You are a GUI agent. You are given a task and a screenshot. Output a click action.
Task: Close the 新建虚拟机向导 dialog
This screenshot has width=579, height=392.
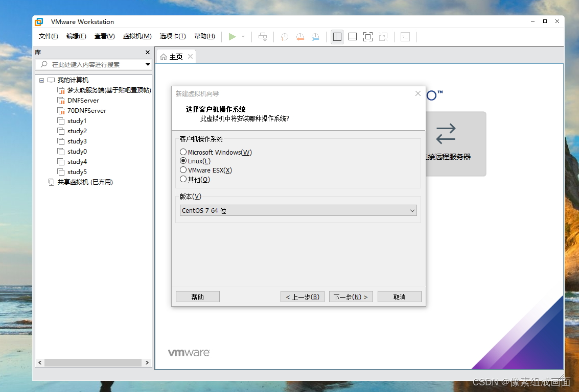418,93
